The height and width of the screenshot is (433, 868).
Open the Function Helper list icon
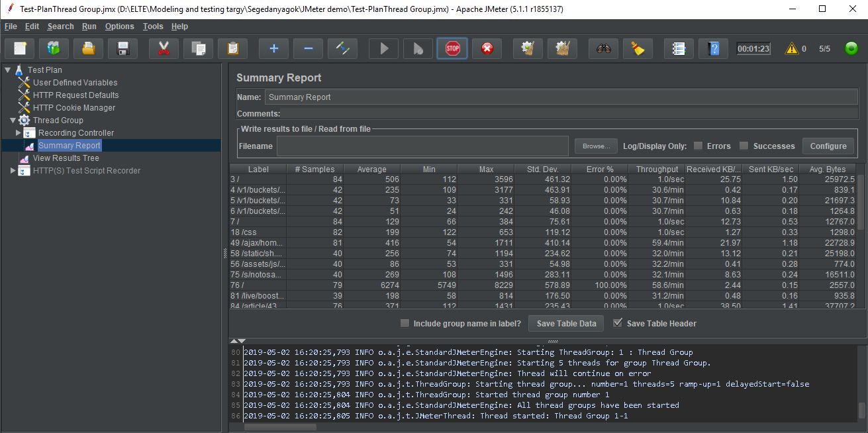point(679,48)
